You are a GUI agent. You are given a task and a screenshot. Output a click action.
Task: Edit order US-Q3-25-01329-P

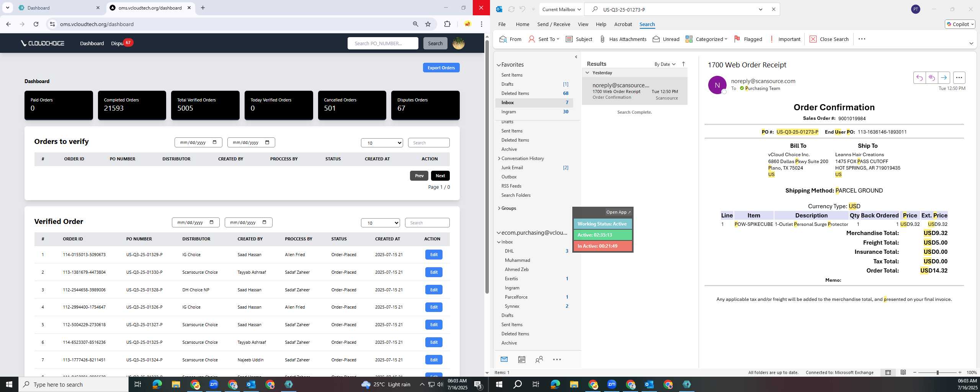click(434, 255)
